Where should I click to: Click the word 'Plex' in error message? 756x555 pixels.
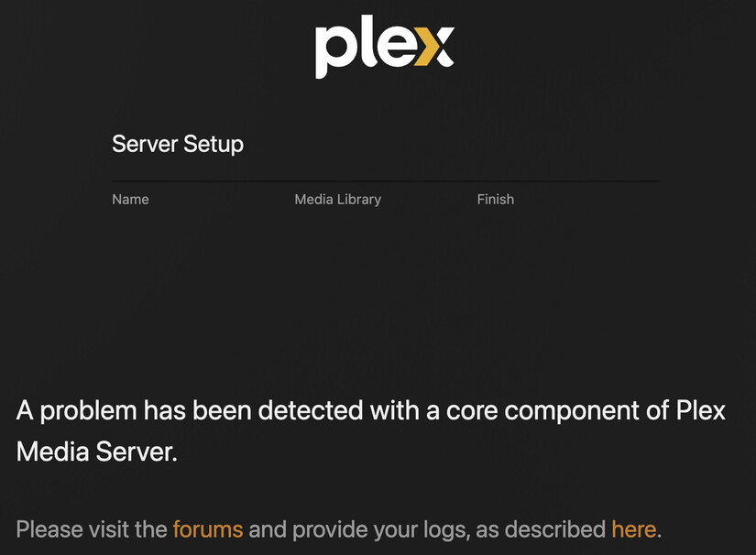pos(700,410)
